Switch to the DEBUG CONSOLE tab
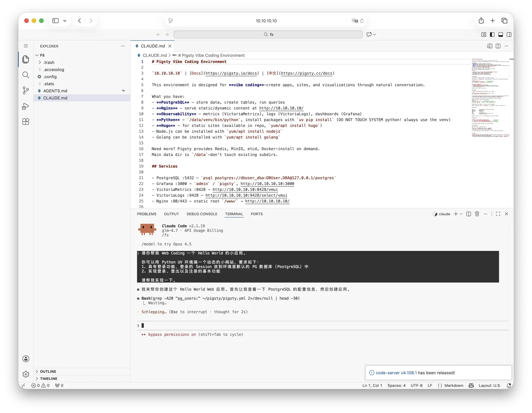 (x=202, y=214)
